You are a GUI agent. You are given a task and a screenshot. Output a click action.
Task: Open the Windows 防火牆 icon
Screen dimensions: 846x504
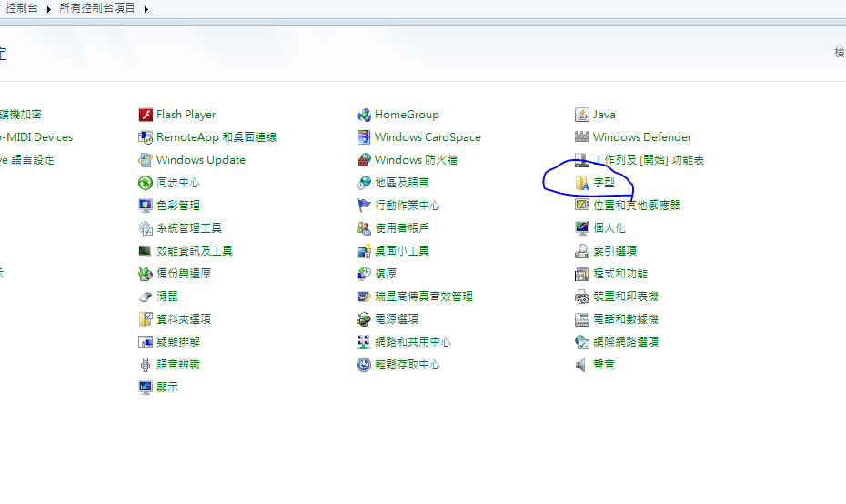pyautogui.click(x=364, y=160)
